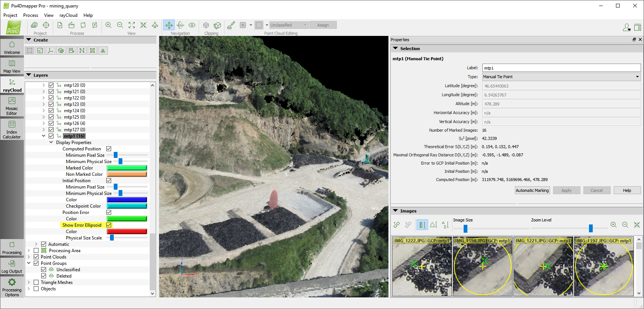Zoom in on images with magnifier plus

click(613, 225)
